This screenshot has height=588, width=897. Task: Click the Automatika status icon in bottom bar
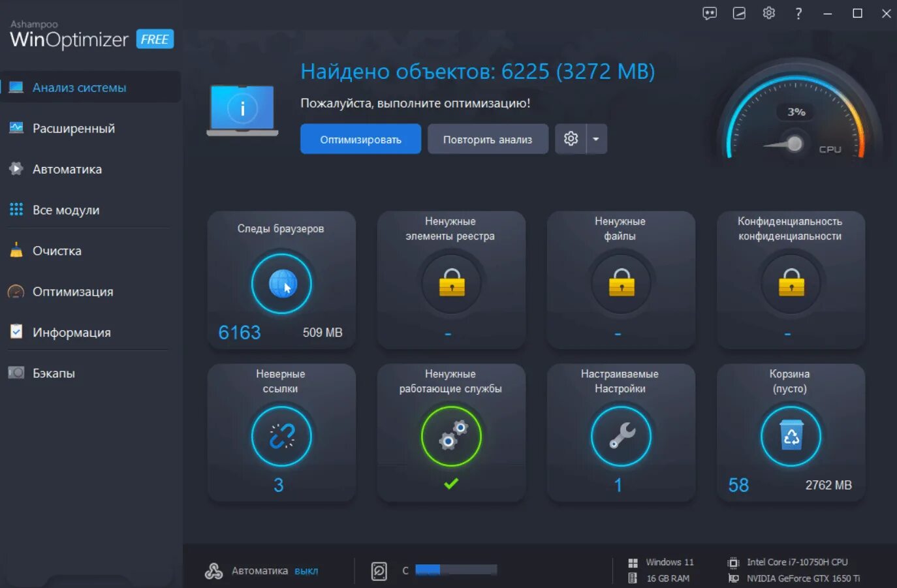[213, 571]
